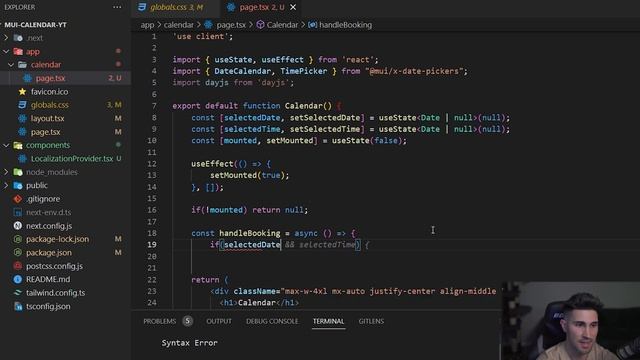Viewport: 640px width, 360px height.
Task: Click the README.md info icon
Action: pyautogui.click(x=18, y=279)
